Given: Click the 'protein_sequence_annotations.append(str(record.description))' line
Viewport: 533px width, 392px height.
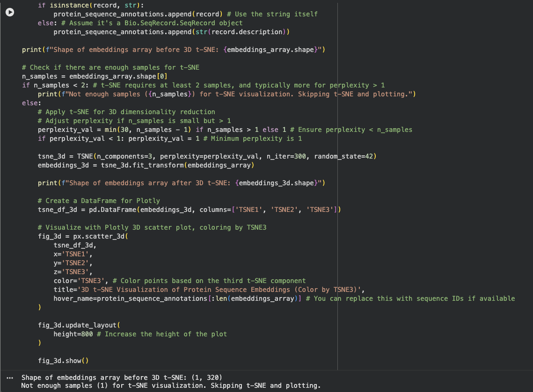Looking at the screenshot, I should (172, 32).
